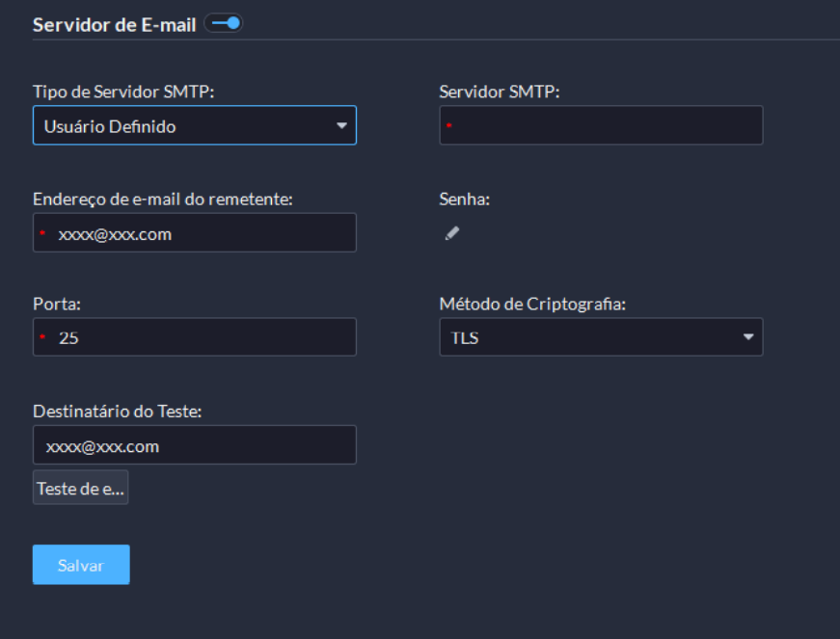The image size is (840, 639).
Task: Click the Senha: label
Action: click(465, 200)
